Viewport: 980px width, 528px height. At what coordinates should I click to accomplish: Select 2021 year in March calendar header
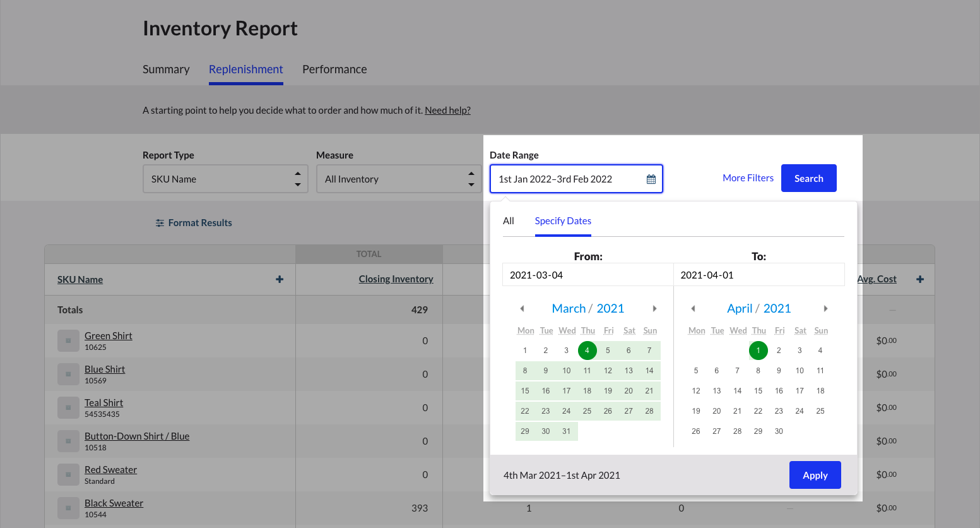click(x=610, y=309)
